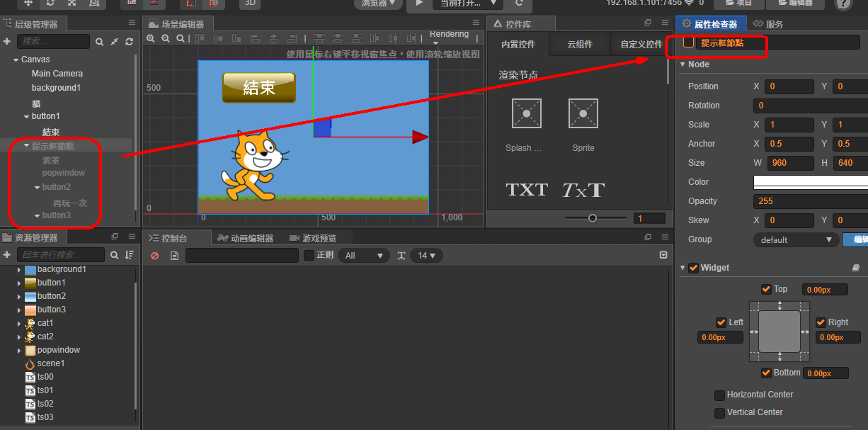Click the search magnifier icon in hierarchy panel

coord(100,43)
